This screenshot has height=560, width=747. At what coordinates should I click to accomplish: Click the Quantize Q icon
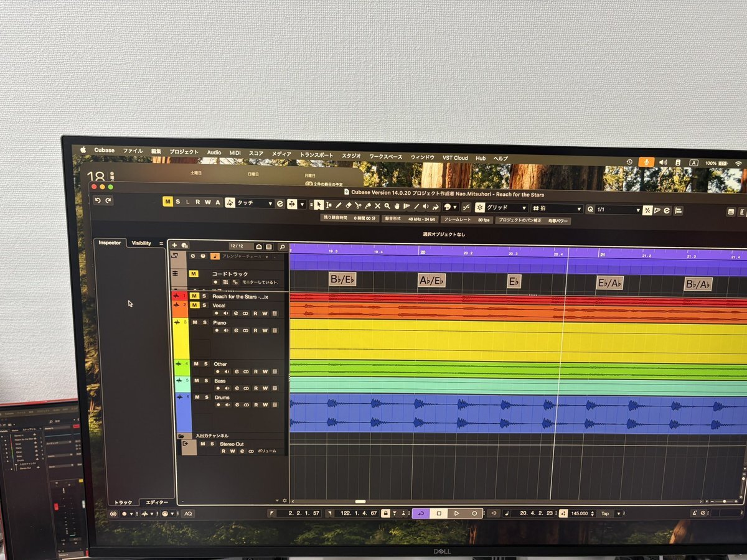click(590, 209)
